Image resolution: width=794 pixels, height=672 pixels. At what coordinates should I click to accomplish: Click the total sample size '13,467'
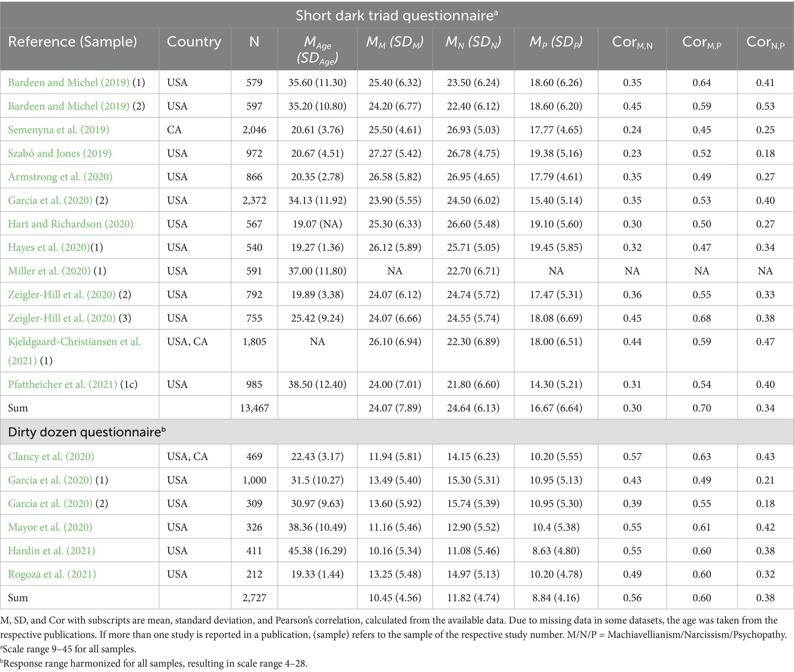tap(255, 408)
